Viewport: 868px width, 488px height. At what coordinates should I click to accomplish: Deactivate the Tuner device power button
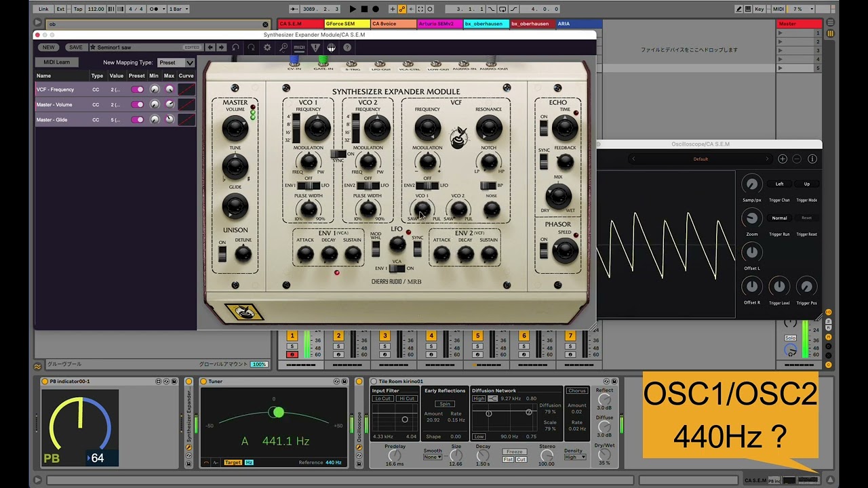[x=203, y=382]
